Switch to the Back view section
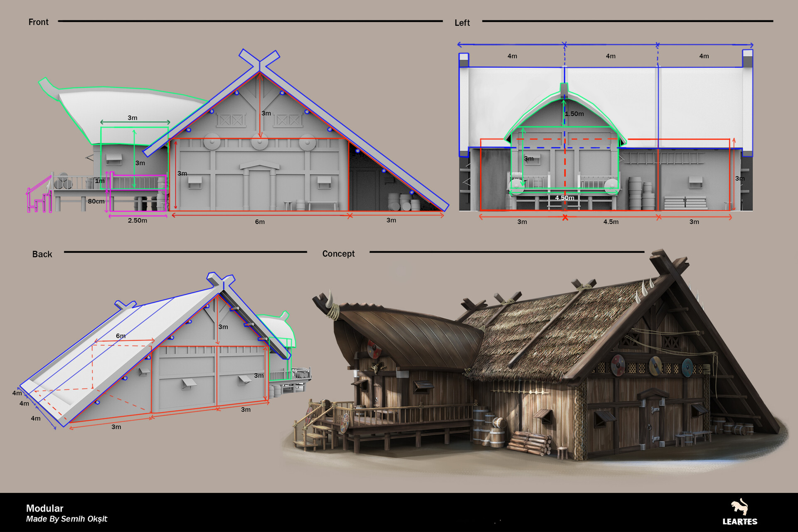 tap(42, 254)
